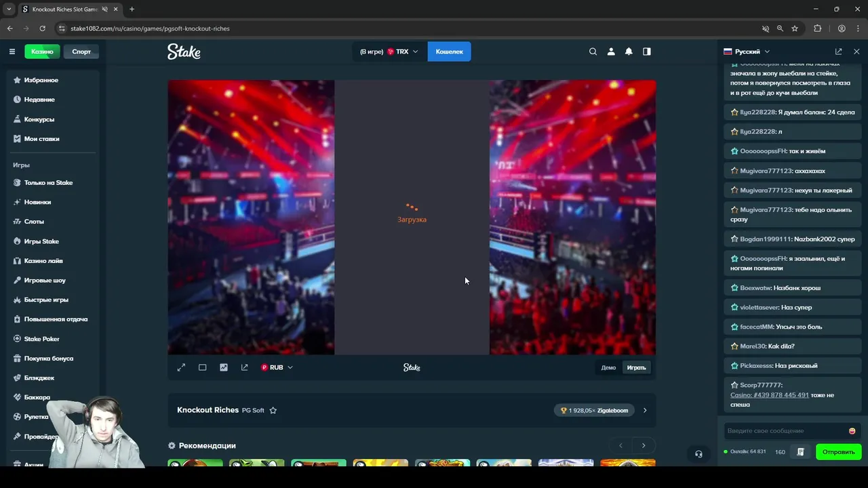Open Chrome extensions puzzle icon
Viewport: 868px width, 488px height.
pos(817,28)
